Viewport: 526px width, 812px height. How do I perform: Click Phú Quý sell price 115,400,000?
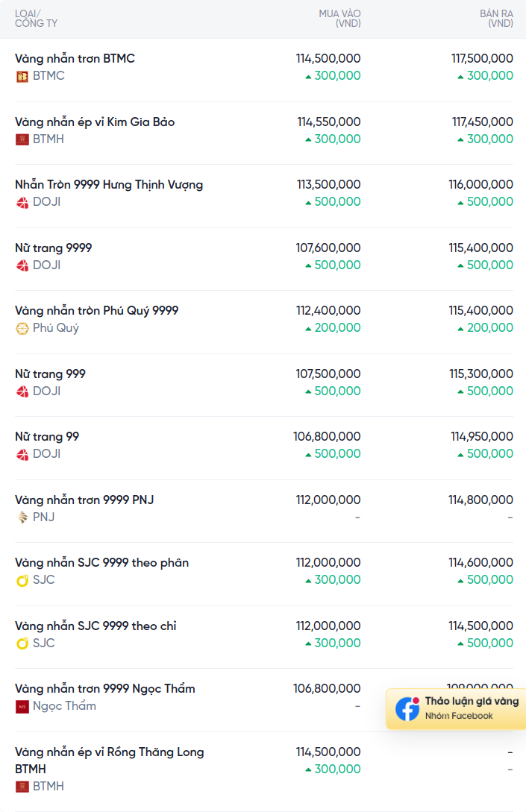coord(480,310)
